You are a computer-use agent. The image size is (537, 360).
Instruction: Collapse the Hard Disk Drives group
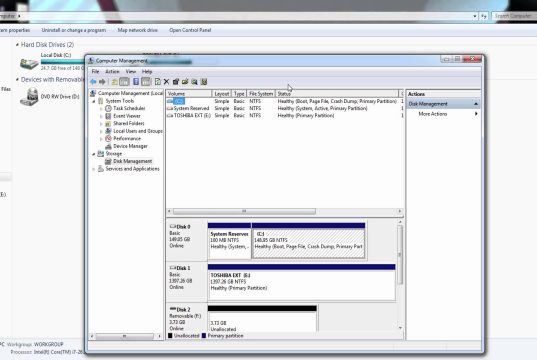pyautogui.click(x=17, y=45)
